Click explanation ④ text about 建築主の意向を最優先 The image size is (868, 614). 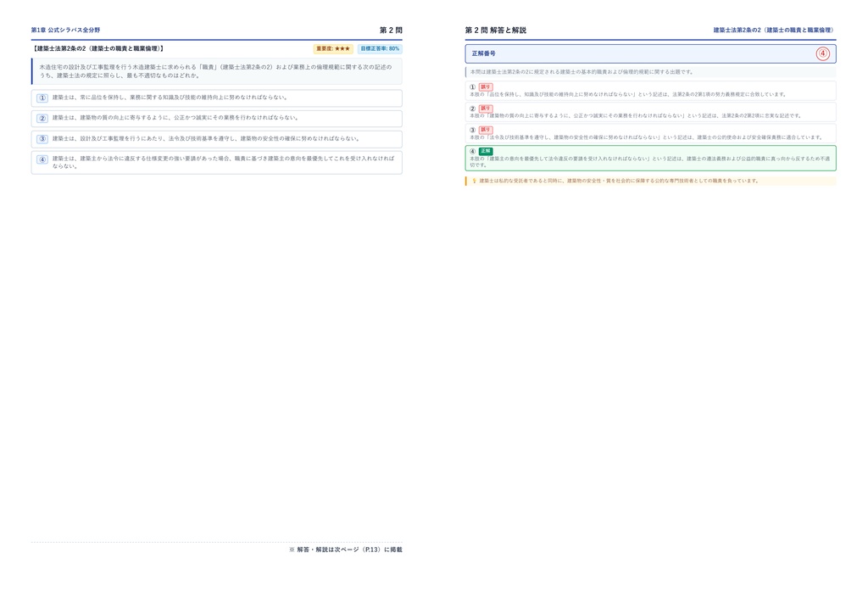[x=650, y=162]
